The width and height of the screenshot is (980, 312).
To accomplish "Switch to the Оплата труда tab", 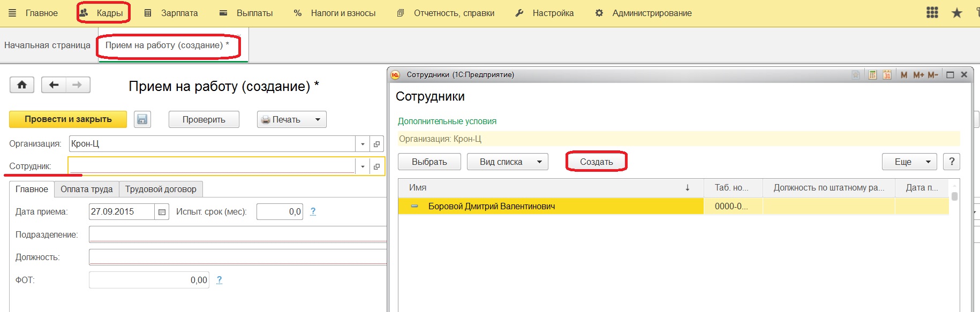I will coord(86,189).
